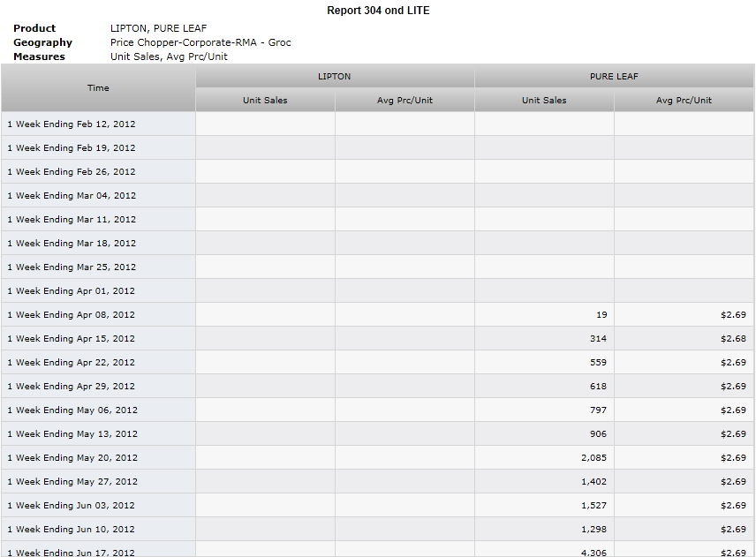The image size is (756, 557).
Task: Select the "Unit Sales" header under LIPTON
Action: (265, 101)
